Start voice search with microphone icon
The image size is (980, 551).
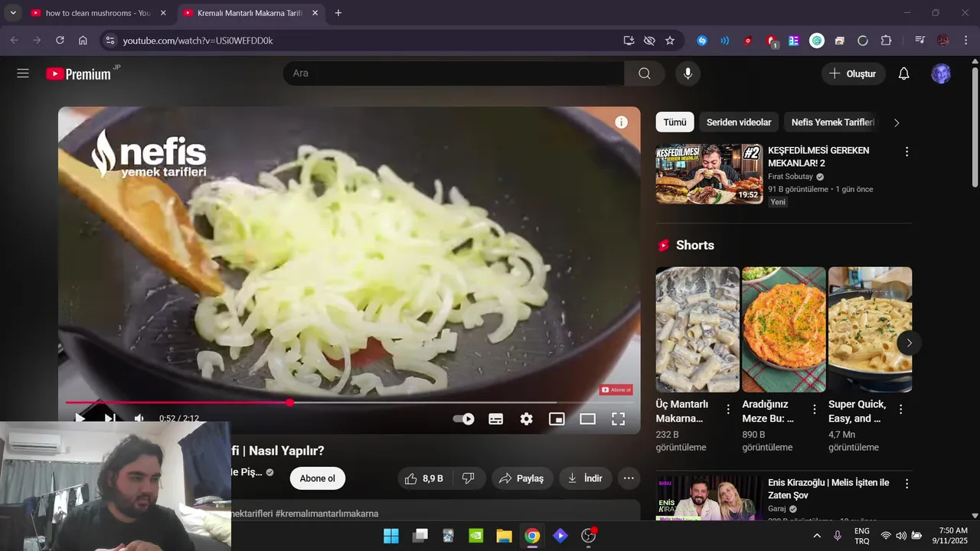pos(688,73)
